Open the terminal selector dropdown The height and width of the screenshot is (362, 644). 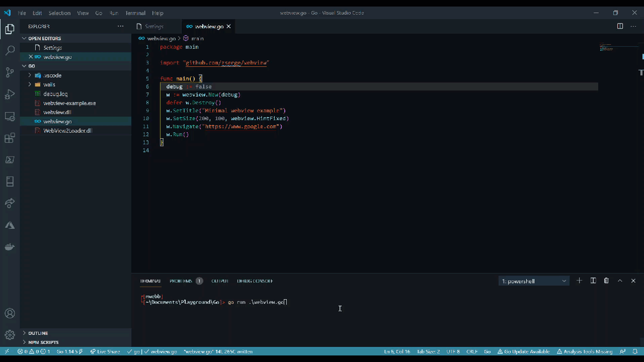click(x=534, y=281)
